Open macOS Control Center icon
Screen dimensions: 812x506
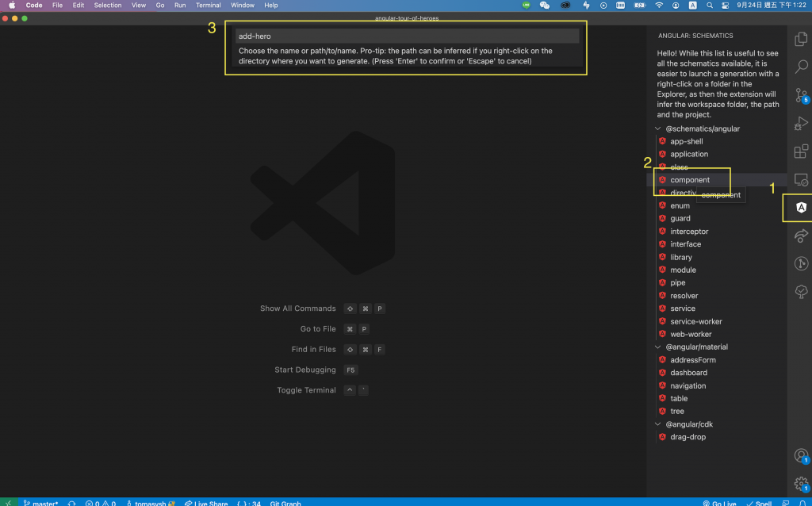[x=725, y=6]
